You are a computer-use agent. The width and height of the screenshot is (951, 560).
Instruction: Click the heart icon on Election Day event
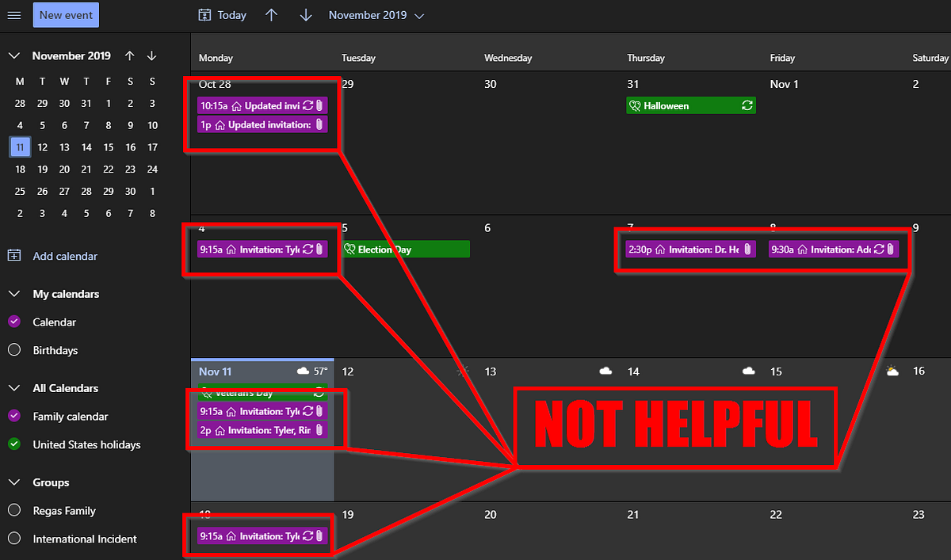pos(349,250)
